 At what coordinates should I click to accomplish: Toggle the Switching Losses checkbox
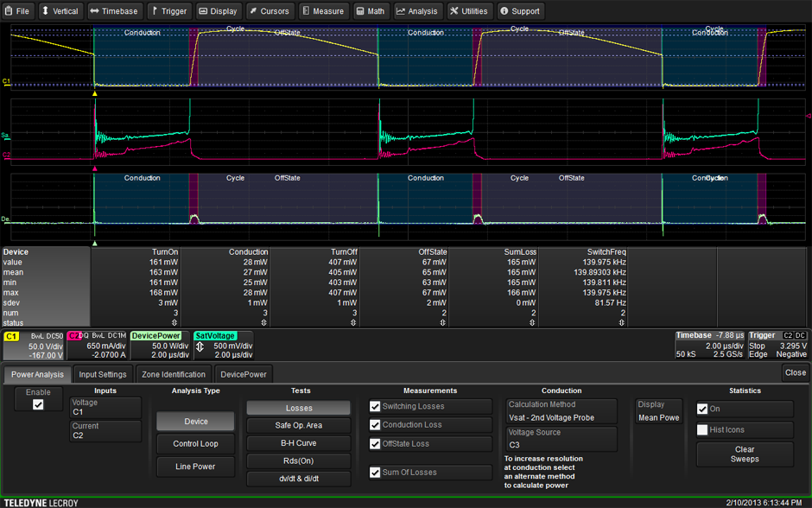375,406
